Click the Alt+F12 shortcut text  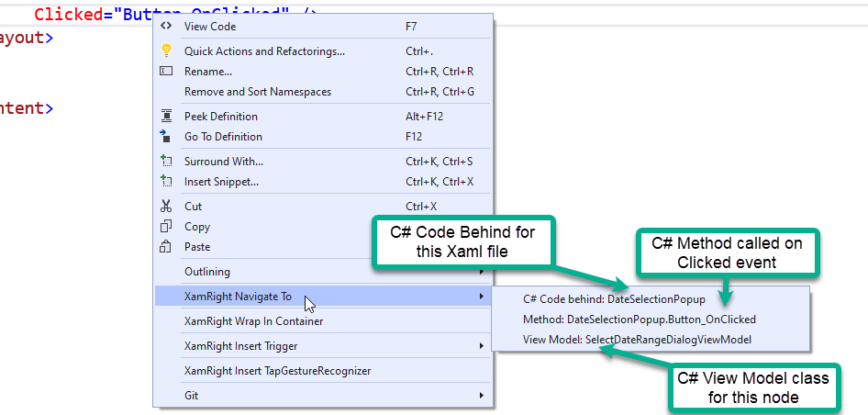[424, 117]
